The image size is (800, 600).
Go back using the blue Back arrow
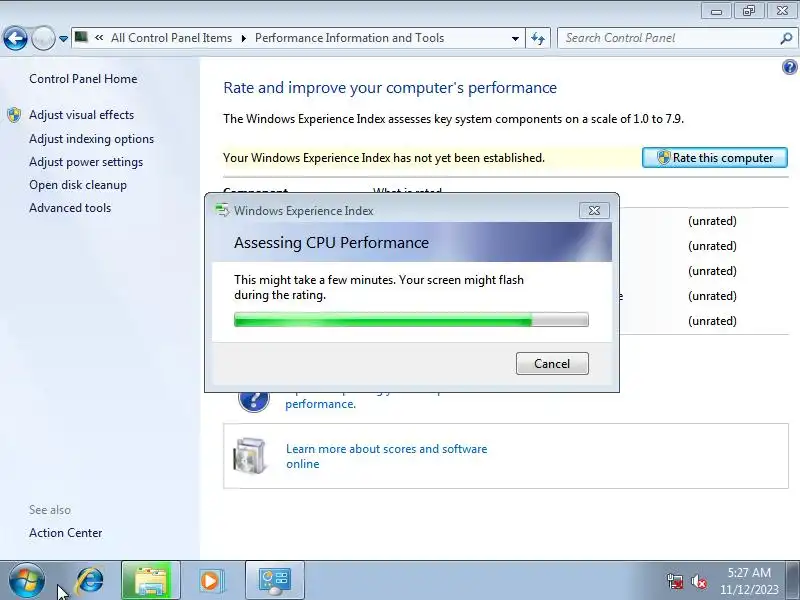15,38
